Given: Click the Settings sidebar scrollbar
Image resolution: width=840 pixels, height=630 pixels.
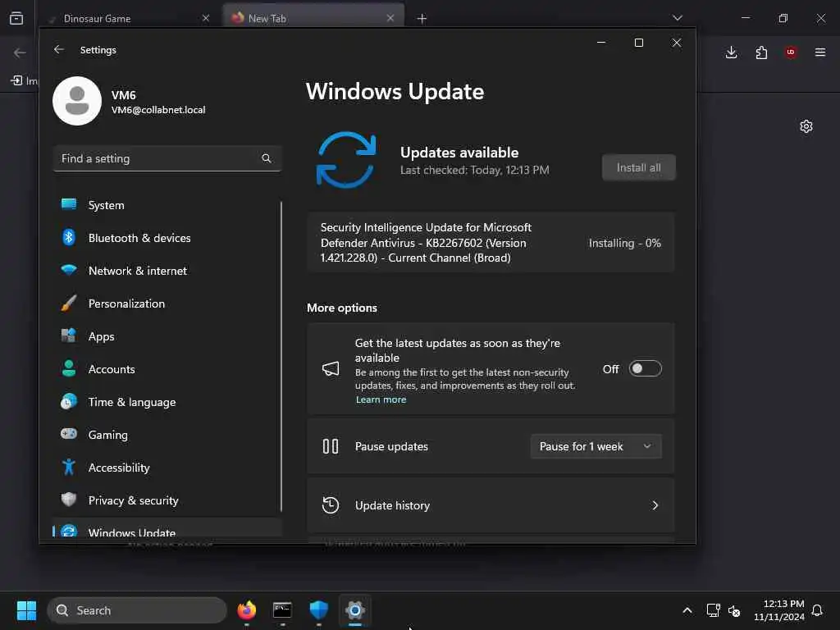Looking at the screenshot, I should click(x=281, y=356).
